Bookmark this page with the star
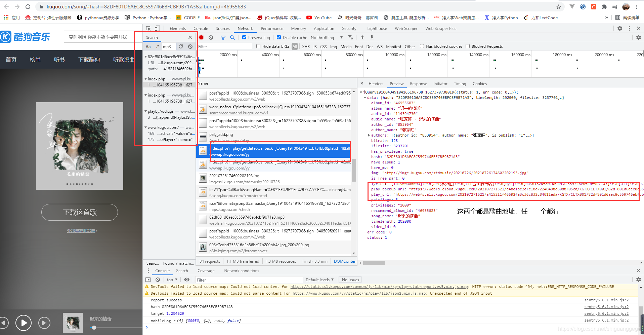Viewport: 644px width, 335px height. tap(559, 7)
